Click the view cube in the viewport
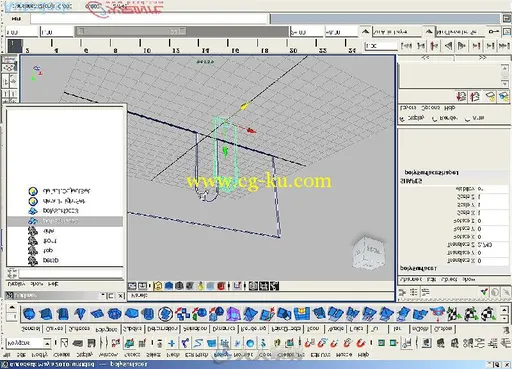This screenshot has height=369, width=512. tap(369, 252)
